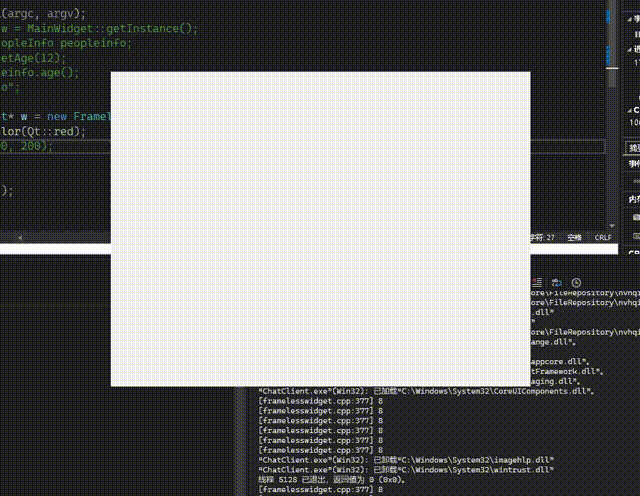Screen dimensions: 640x496
Task: Collapse the CPU section in diagnostics panel
Action: pyautogui.click(x=631, y=111)
